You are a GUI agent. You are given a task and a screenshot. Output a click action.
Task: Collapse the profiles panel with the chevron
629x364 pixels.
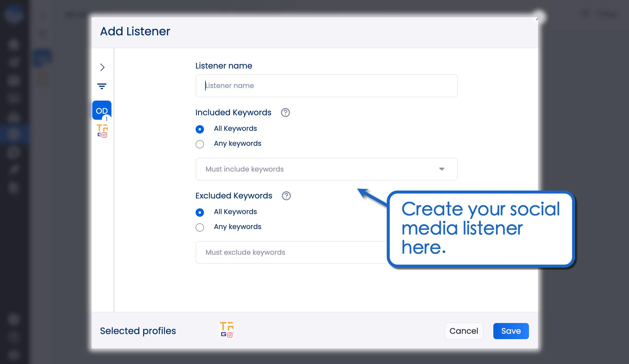click(102, 67)
